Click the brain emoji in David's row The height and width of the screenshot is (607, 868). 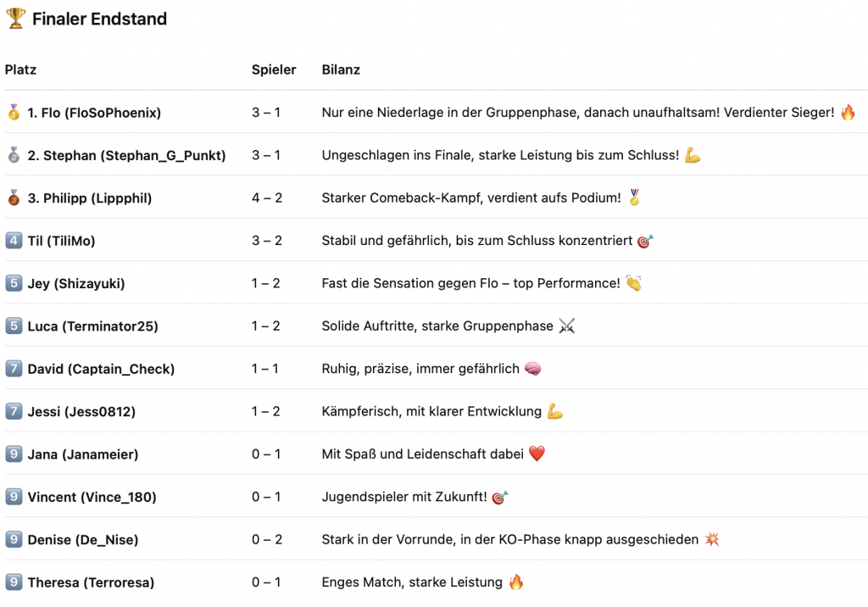pos(533,369)
